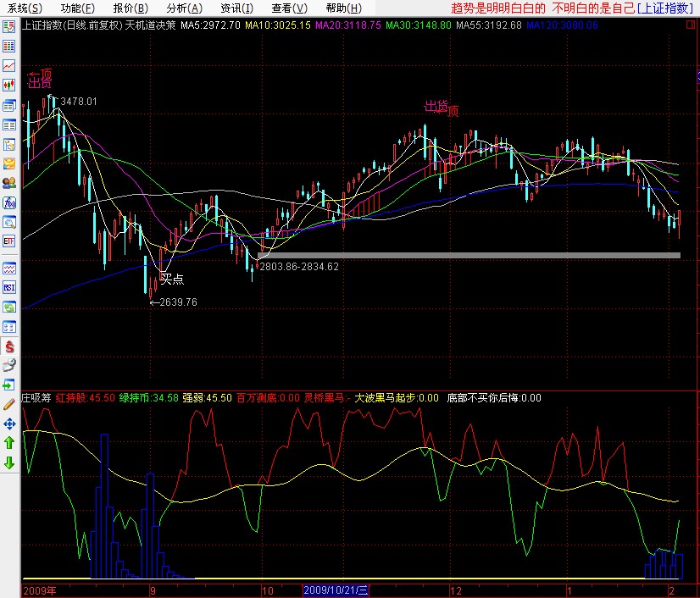Click the [上证指数] title link
The width and height of the screenshot is (700, 598).
pos(665,8)
